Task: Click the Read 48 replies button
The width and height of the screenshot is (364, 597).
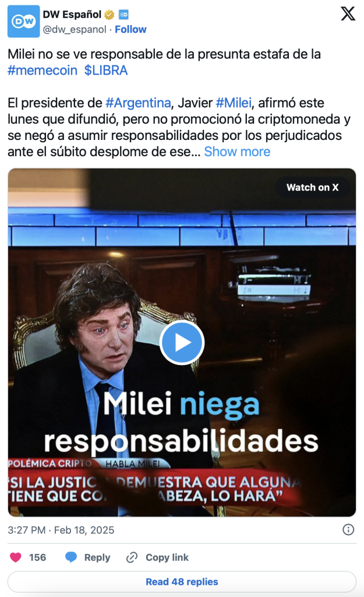Action: 182,582
